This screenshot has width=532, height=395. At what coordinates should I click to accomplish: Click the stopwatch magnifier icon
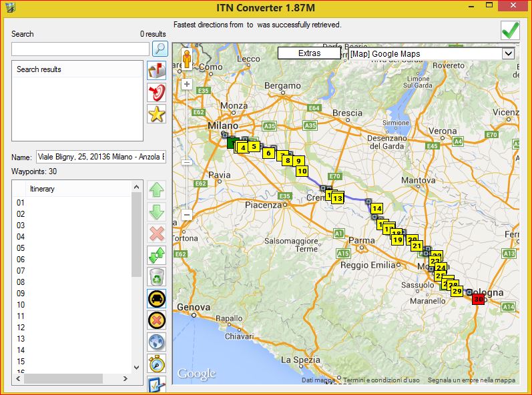coord(156,364)
